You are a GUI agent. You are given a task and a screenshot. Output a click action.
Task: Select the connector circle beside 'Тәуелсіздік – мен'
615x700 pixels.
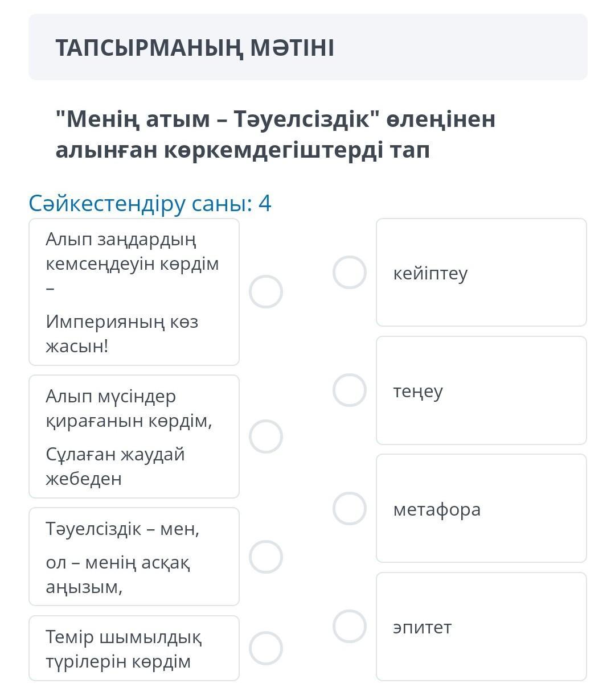[266, 557]
